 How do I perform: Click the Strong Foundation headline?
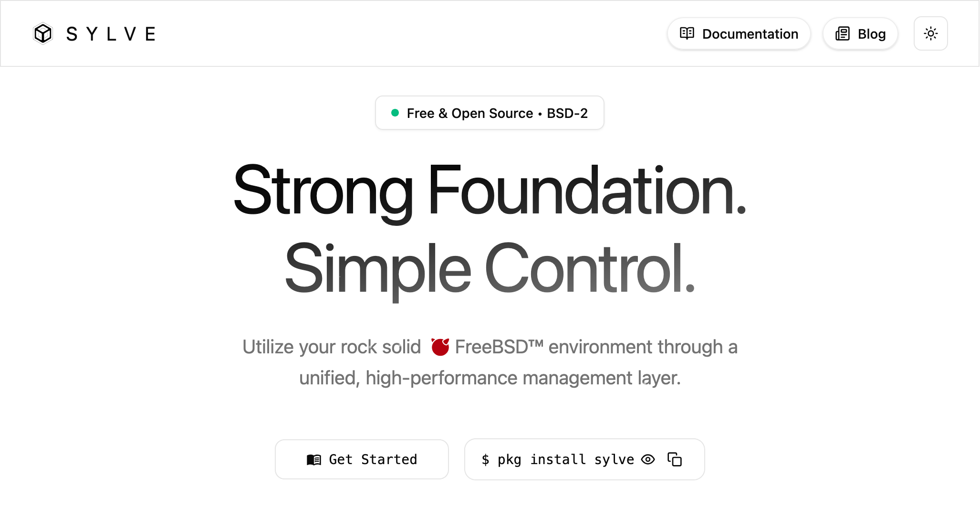tap(490, 190)
